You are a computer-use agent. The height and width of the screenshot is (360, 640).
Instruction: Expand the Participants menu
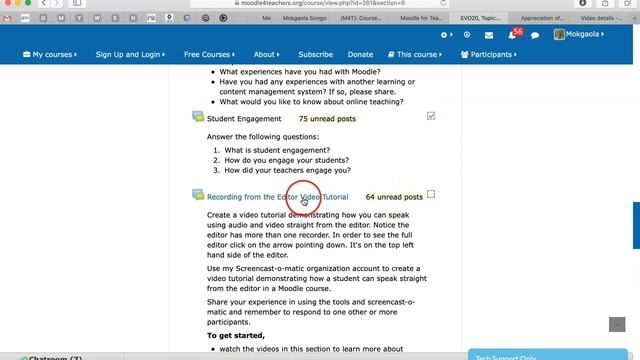pyautogui.click(x=489, y=54)
